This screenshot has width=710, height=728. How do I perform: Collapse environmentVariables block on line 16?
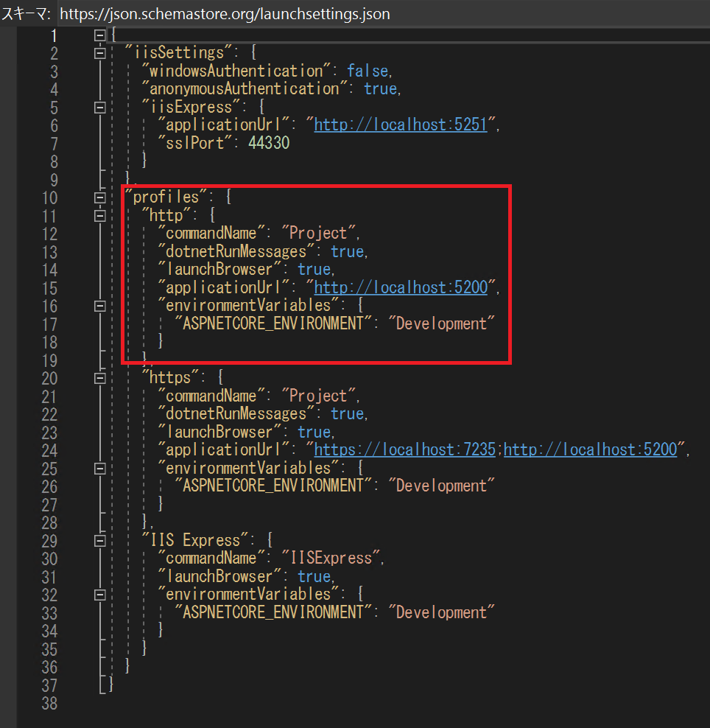coord(99,307)
